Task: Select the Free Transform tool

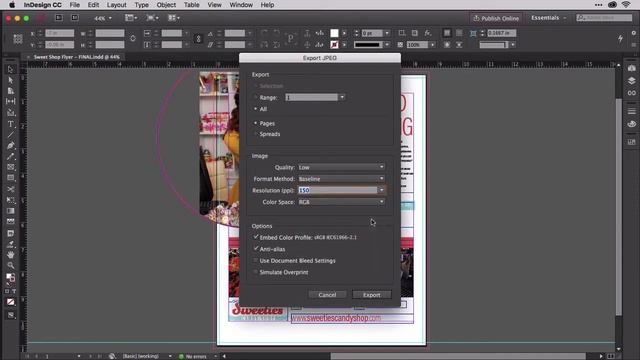Action: click(x=11, y=200)
